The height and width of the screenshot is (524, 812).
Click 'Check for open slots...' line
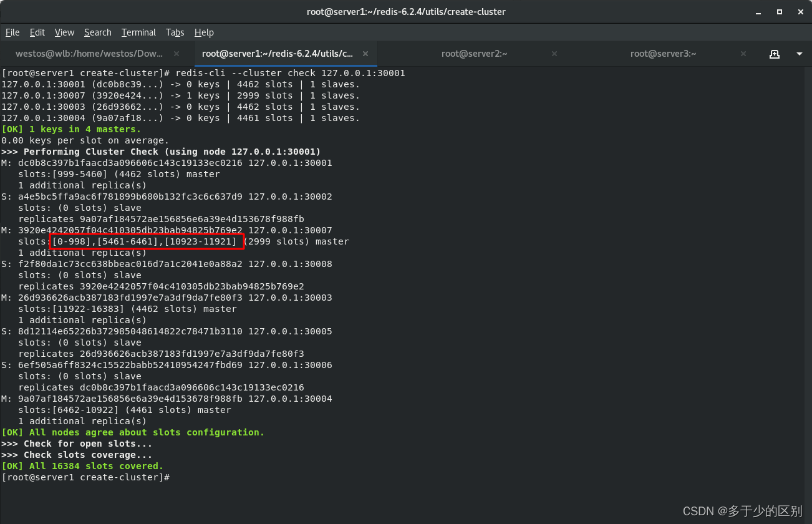click(77, 444)
